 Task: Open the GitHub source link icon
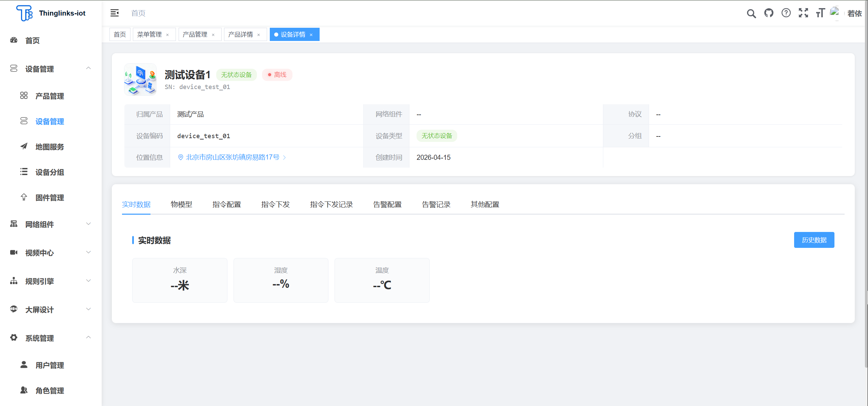tap(768, 13)
